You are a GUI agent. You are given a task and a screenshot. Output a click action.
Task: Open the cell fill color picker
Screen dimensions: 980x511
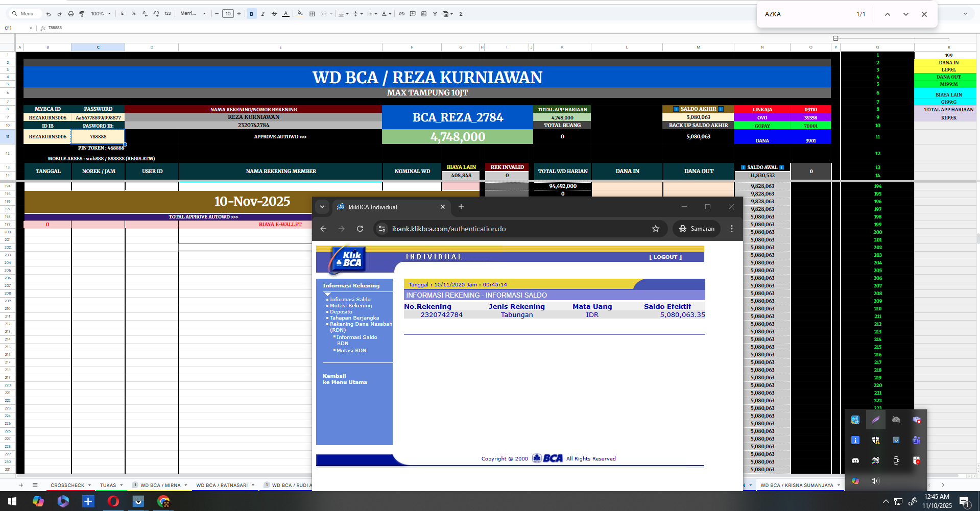coord(300,14)
